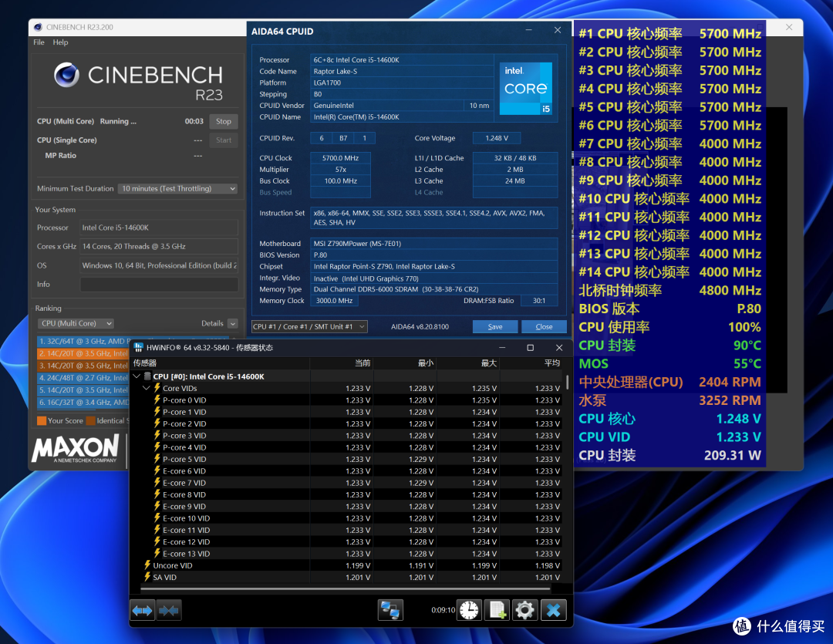Collapse the Core VIDs tree node

[146, 388]
